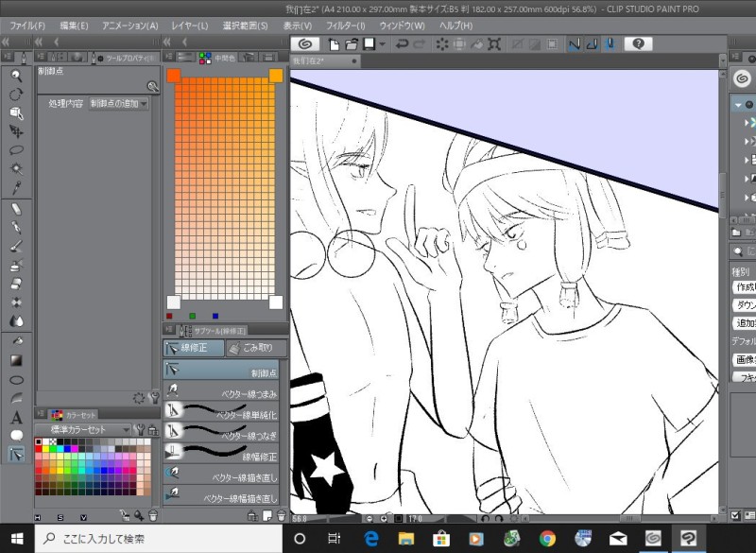
Task: Select the Pencil tool below the eyedropper
Action: coord(16,209)
